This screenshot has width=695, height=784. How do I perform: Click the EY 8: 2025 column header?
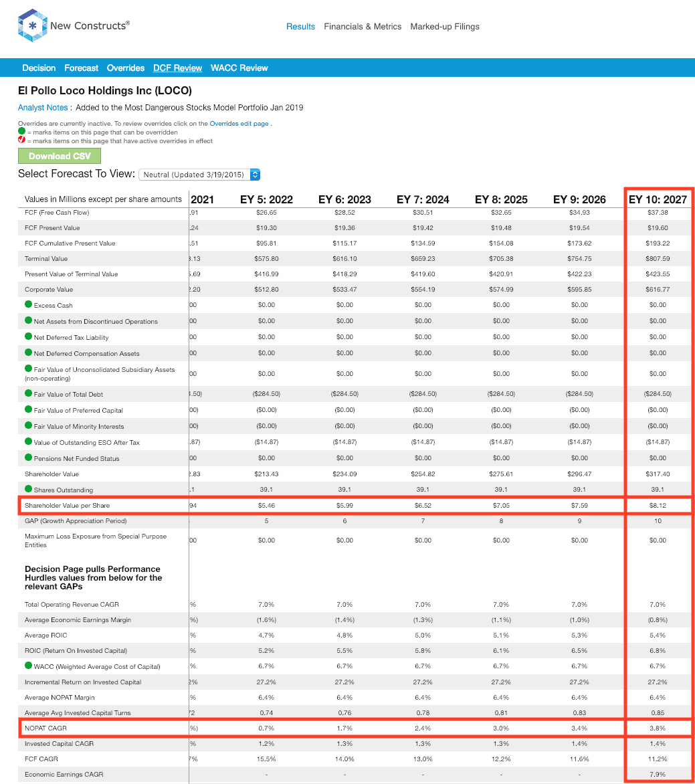click(501, 199)
